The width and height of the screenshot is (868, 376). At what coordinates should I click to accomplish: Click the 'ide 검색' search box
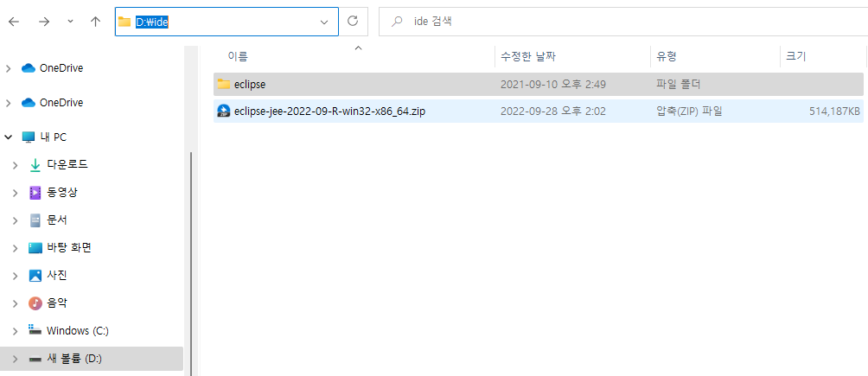623,22
